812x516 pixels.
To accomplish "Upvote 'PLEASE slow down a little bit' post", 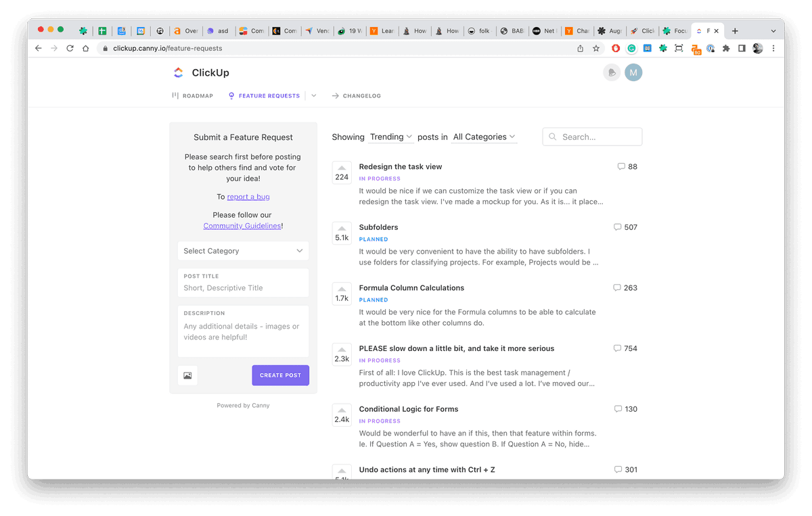I will pos(342,354).
